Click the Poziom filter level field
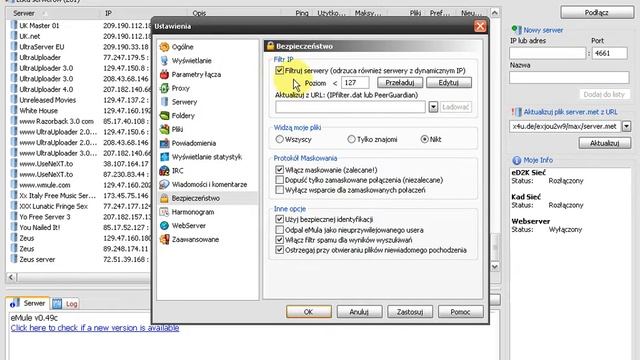 pos(355,82)
